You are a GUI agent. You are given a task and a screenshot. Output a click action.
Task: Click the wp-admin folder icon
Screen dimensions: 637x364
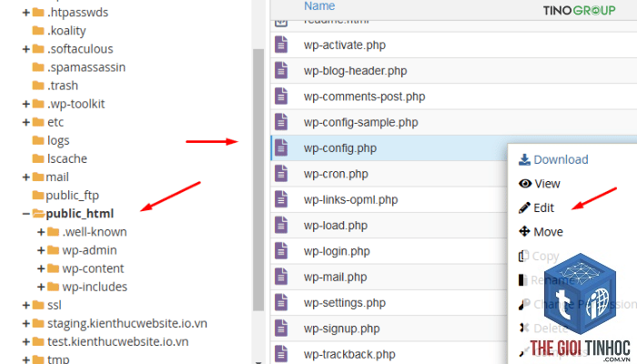(53, 250)
